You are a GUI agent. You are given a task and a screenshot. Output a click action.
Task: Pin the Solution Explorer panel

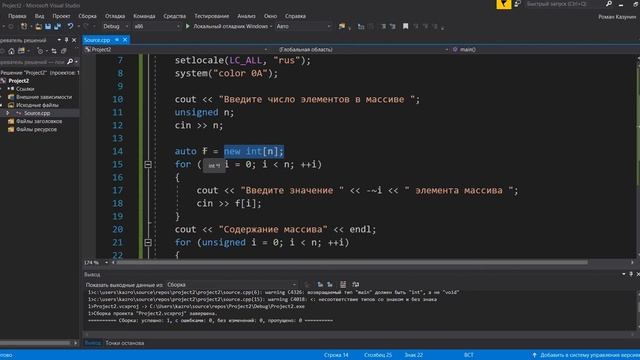(66, 40)
